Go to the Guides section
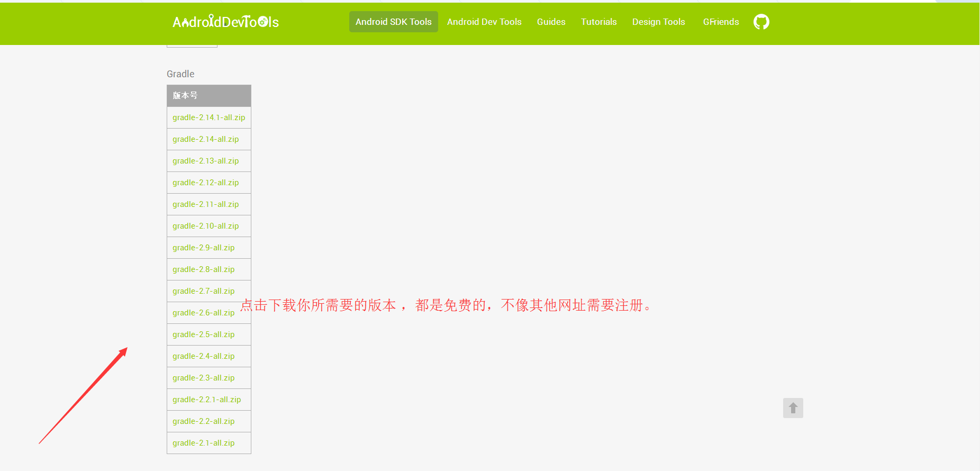 pos(551,22)
